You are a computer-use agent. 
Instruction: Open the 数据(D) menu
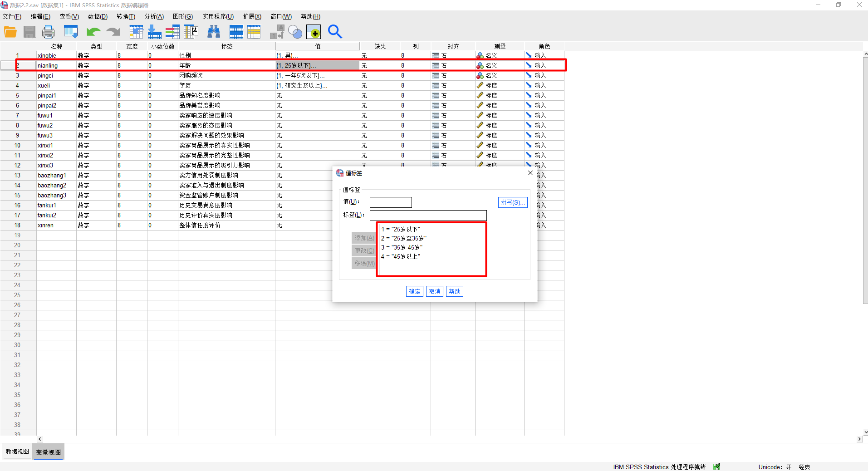point(98,16)
